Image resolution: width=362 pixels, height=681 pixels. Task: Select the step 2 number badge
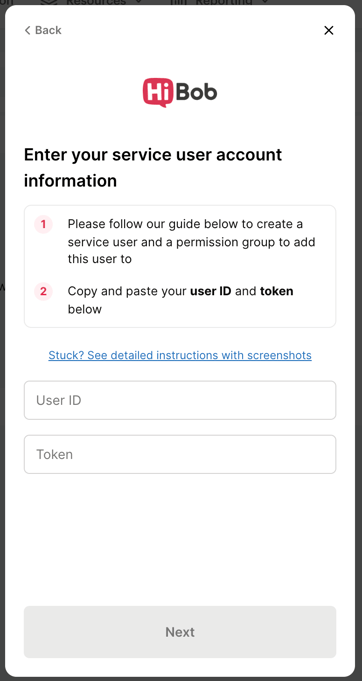tap(43, 291)
